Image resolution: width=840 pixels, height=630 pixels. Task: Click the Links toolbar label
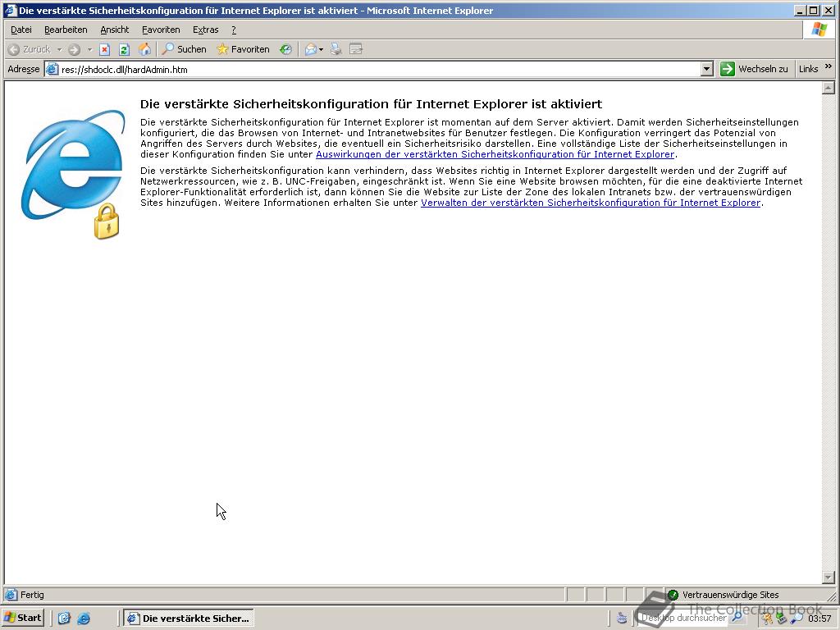click(808, 69)
